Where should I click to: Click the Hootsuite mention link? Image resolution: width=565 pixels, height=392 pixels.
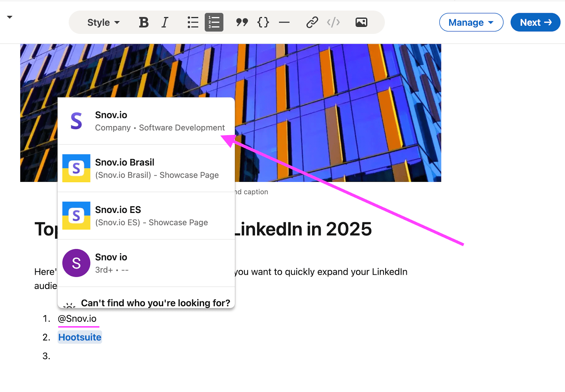[80, 337]
